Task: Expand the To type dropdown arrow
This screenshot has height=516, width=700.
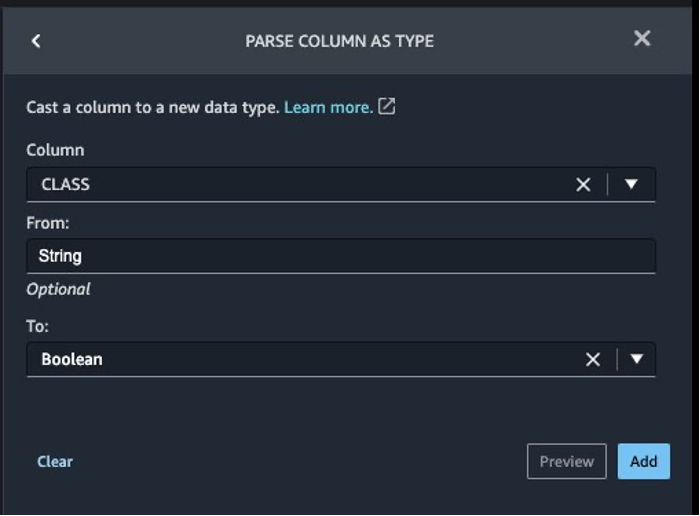Action: [x=636, y=359]
